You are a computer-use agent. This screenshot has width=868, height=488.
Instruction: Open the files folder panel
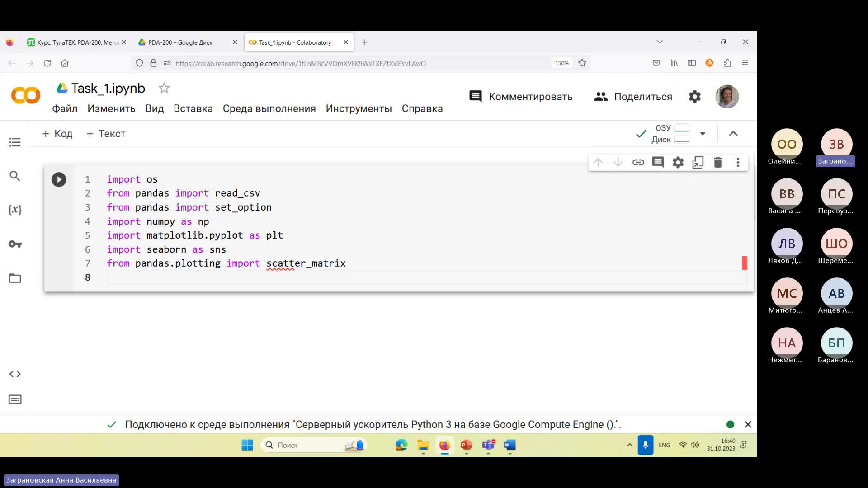(15, 278)
